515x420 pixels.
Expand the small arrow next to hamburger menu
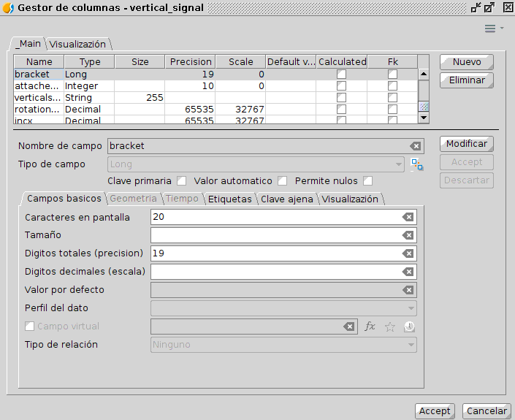pos(502,28)
